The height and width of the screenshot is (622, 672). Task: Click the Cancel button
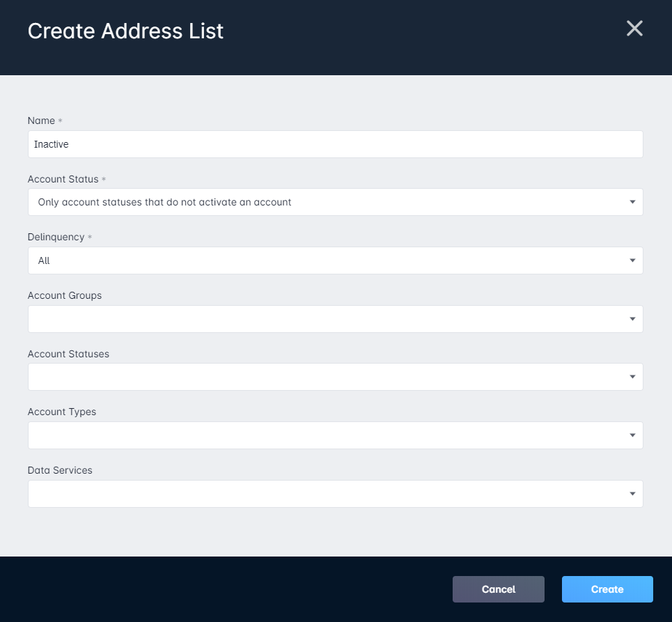[499, 589]
